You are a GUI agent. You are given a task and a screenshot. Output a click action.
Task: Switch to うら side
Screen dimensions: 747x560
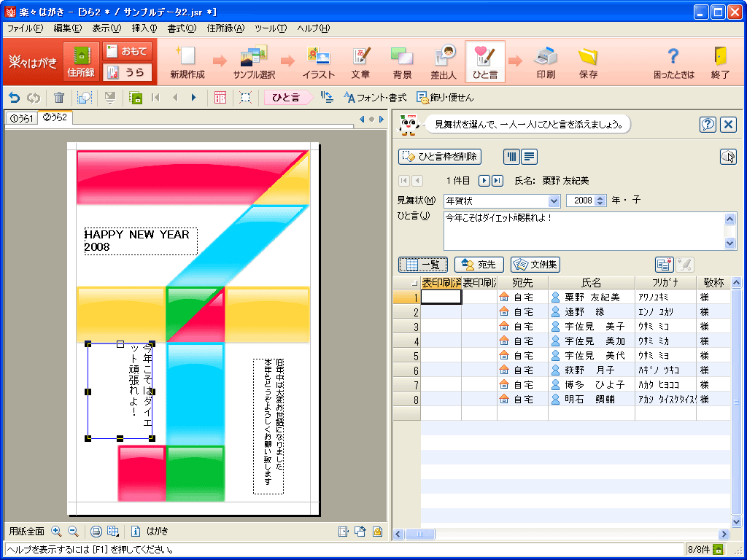click(127, 72)
